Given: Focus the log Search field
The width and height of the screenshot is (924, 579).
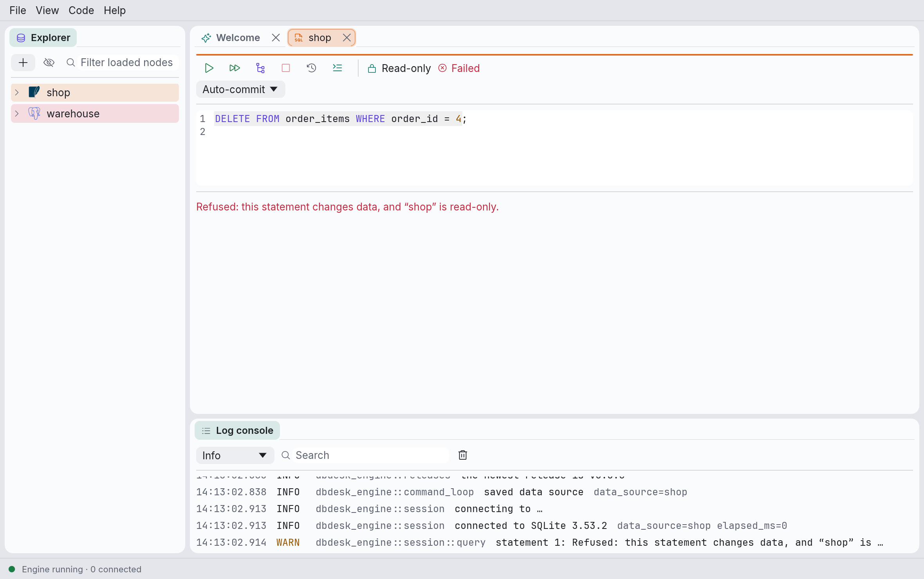Looking at the screenshot, I should coord(370,455).
